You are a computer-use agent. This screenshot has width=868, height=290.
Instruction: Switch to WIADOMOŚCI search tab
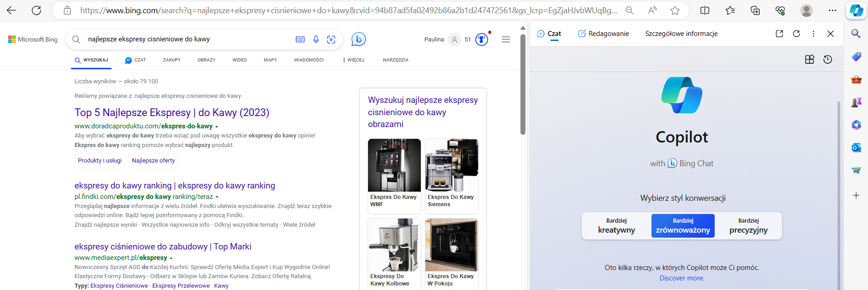tap(309, 60)
